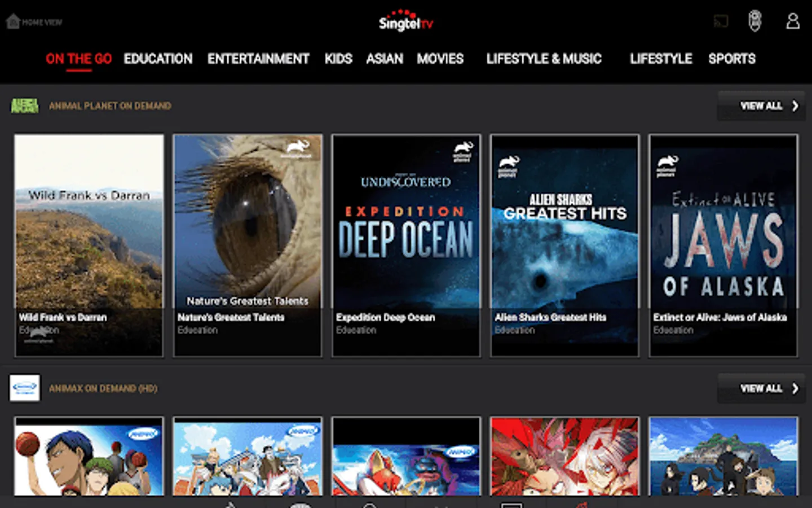Switch to the SPORTS tab

point(732,59)
